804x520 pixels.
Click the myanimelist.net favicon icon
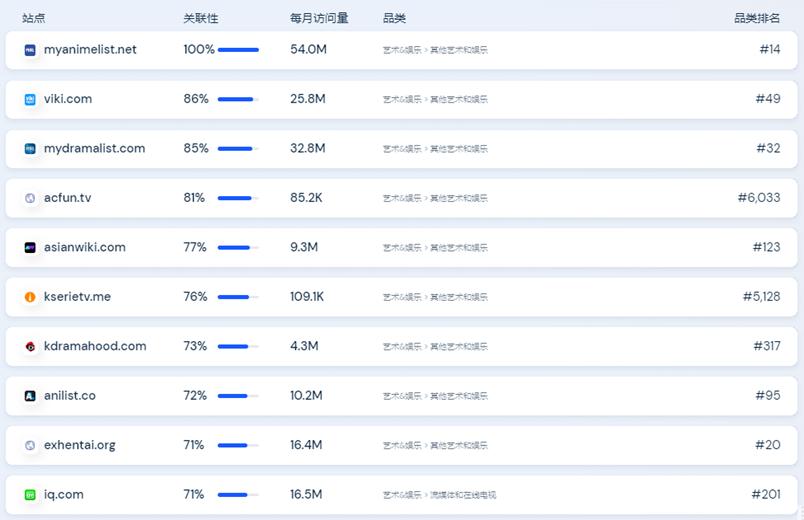(x=30, y=50)
